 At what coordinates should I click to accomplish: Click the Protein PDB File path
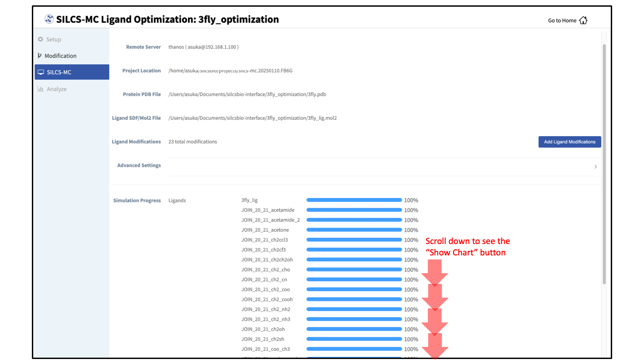pyautogui.click(x=247, y=95)
